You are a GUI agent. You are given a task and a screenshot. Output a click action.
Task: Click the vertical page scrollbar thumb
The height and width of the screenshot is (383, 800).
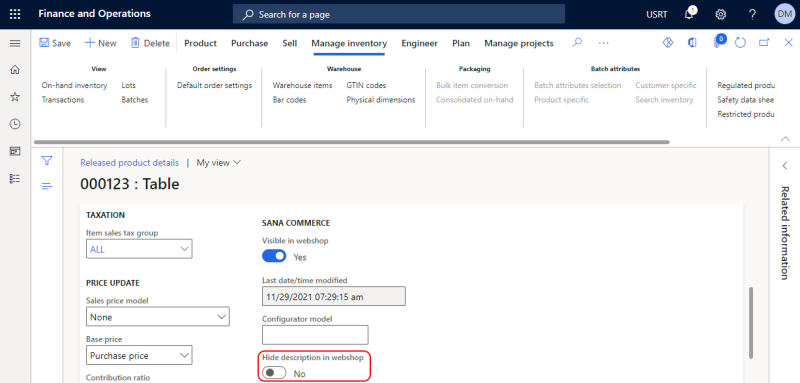(750, 322)
